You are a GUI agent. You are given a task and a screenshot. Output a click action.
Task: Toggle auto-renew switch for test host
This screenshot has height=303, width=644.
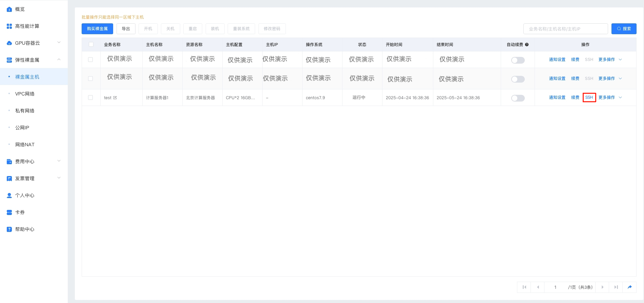(518, 98)
